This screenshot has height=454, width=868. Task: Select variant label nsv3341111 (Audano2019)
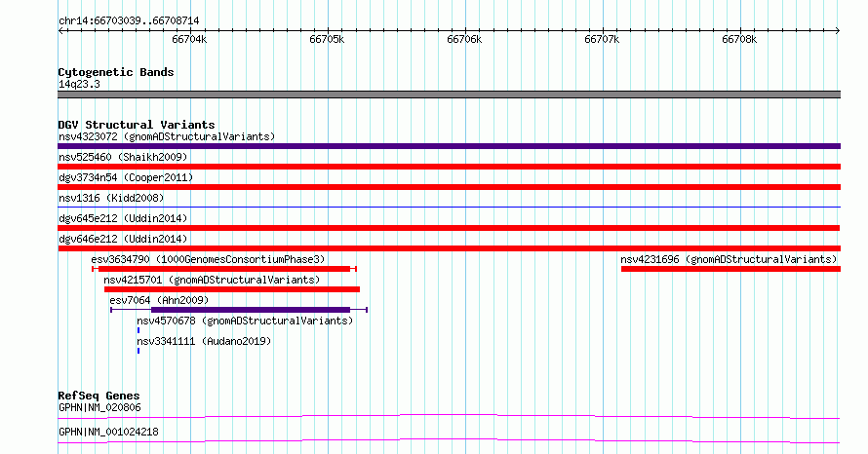(204, 341)
